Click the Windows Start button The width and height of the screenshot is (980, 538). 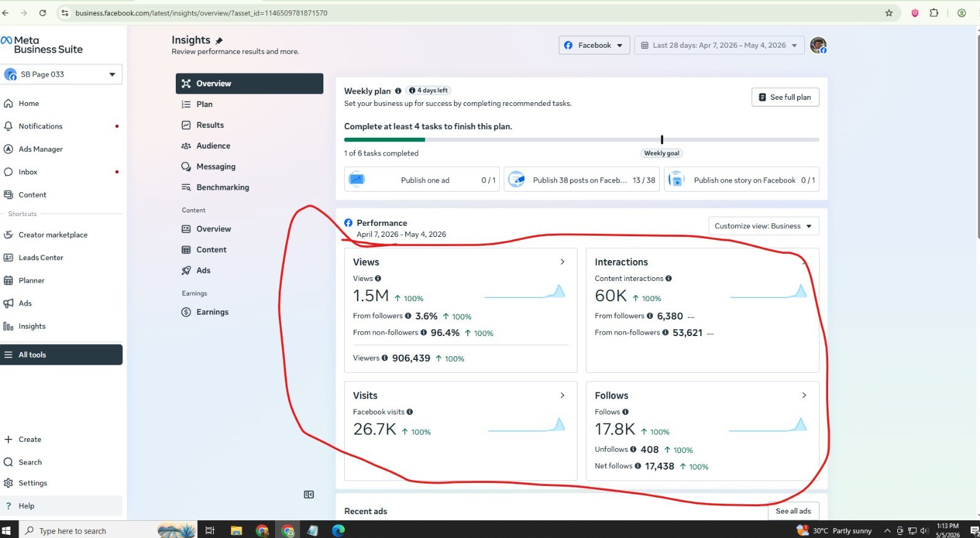tap(7, 531)
